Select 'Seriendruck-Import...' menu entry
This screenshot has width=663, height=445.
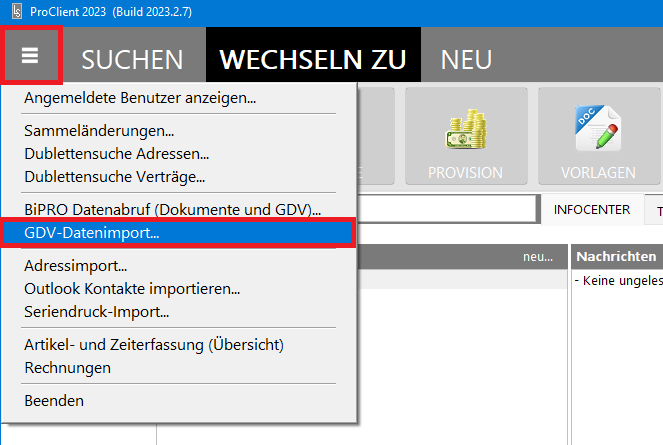[x=96, y=311]
